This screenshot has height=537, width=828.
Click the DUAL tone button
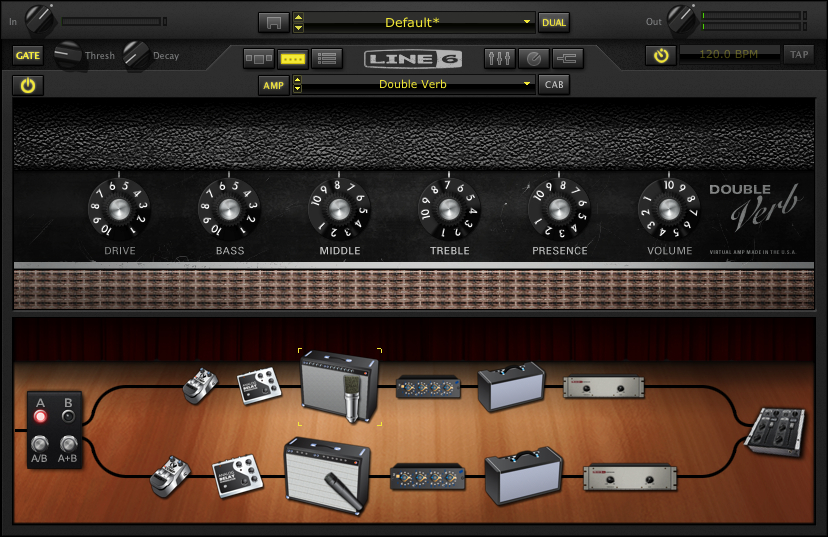click(553, 22)
